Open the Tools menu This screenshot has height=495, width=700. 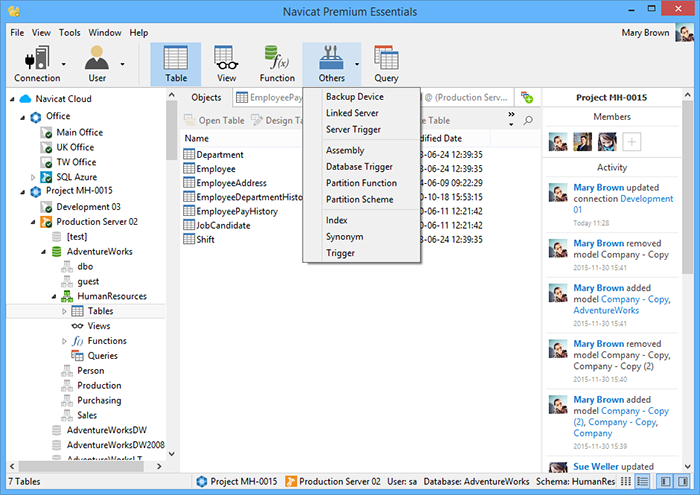click(x=70, y=33)
